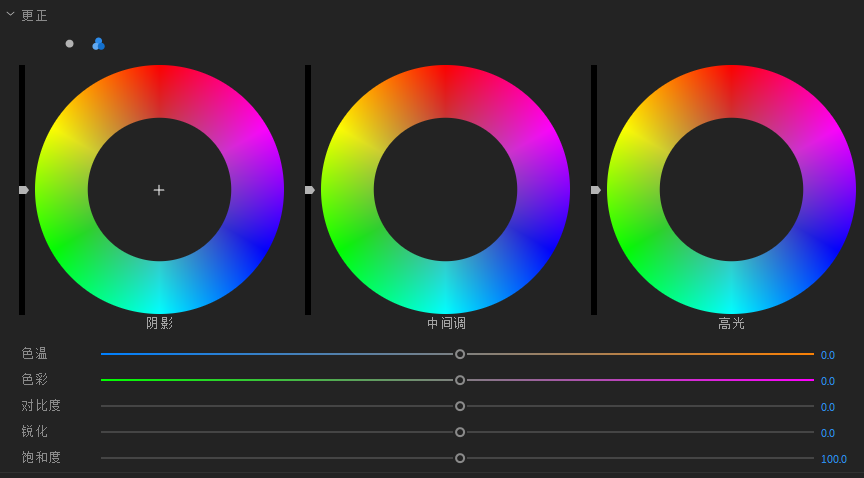Click the 高光 luminance slider handle
Screen dimensions: 864x478
(596, 190)
